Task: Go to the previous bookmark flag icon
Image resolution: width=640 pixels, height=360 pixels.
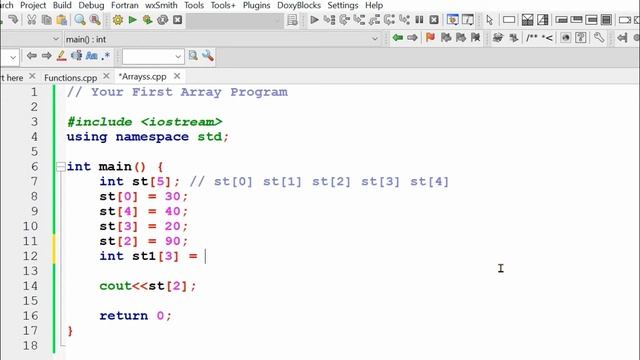Action: [446, 38]
